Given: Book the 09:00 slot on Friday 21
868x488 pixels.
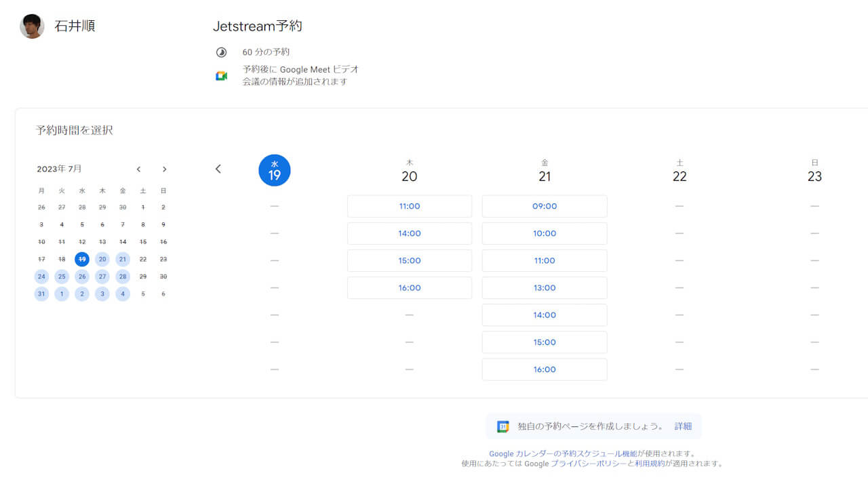Looking at the screenshot, I should (x=544, y=206).
